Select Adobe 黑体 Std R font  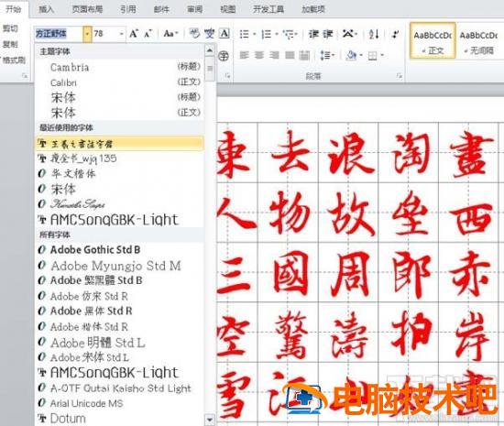pos(119,311)
